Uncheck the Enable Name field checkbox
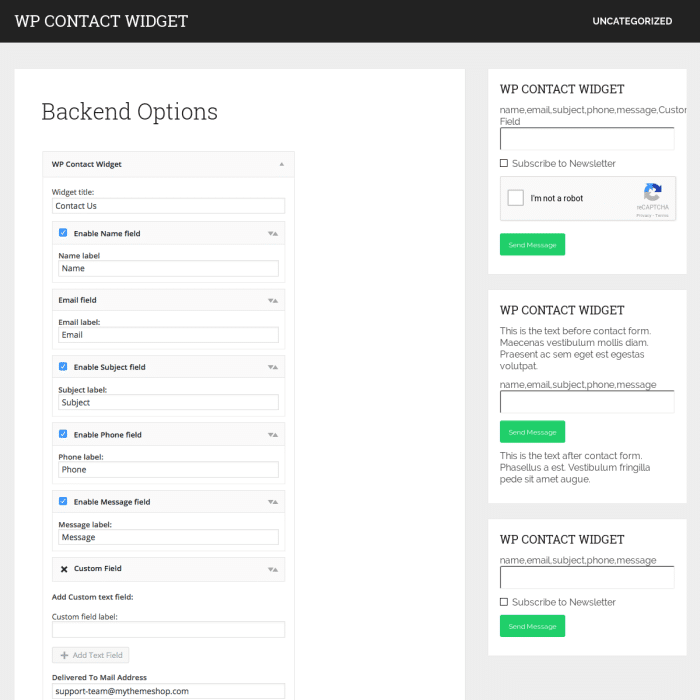This screenshot has height=700, width=700. click(63, 233)
